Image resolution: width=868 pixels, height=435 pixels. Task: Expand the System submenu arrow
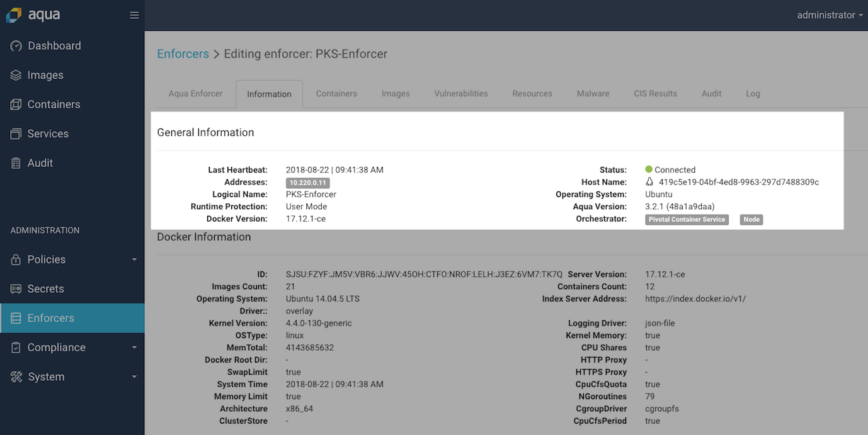134,376
